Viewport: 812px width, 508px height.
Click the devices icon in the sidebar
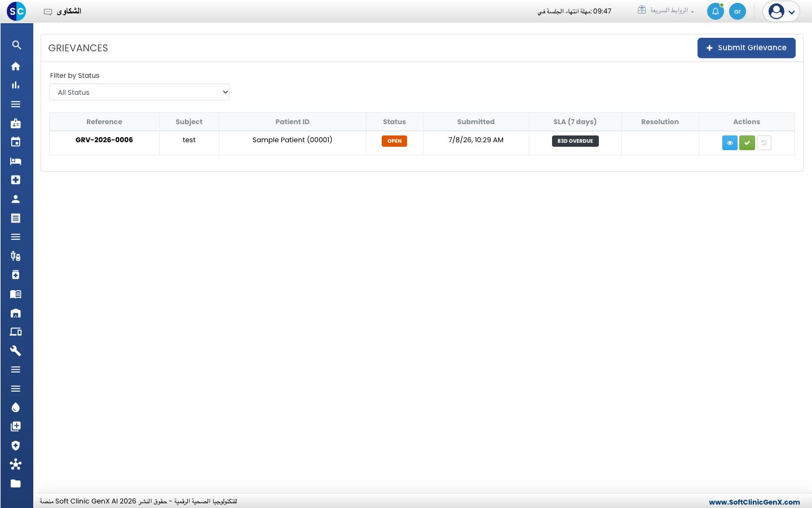click(x=16, y=332)
